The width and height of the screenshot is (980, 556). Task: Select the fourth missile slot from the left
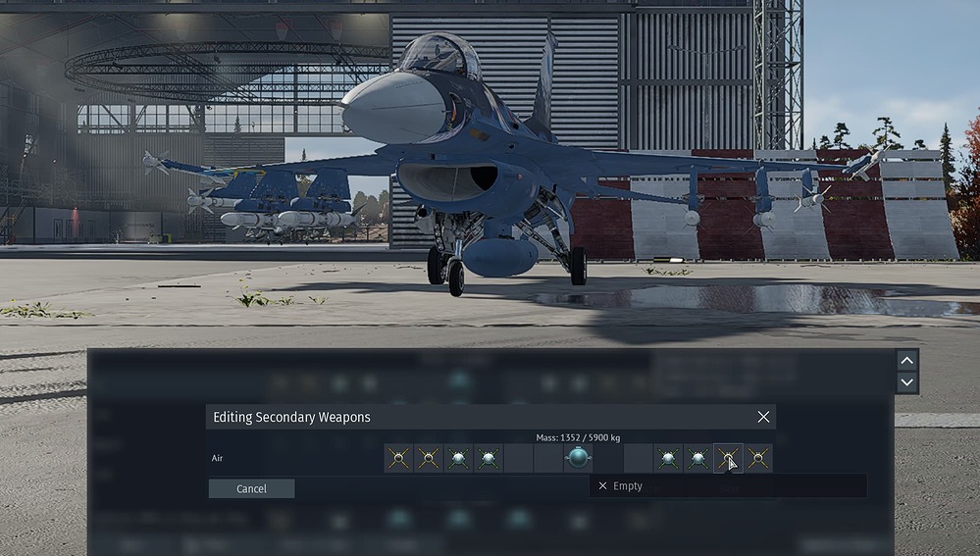click(489, 458)
